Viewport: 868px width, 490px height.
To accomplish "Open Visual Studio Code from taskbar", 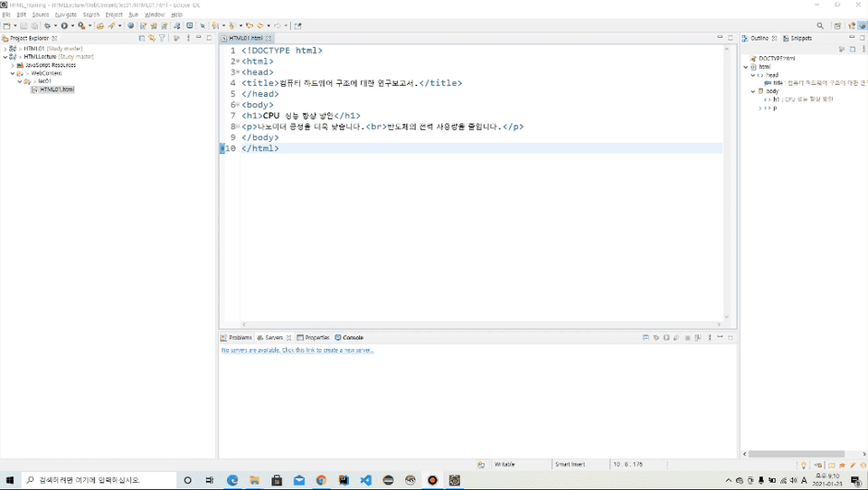I will tap(366, 480).
